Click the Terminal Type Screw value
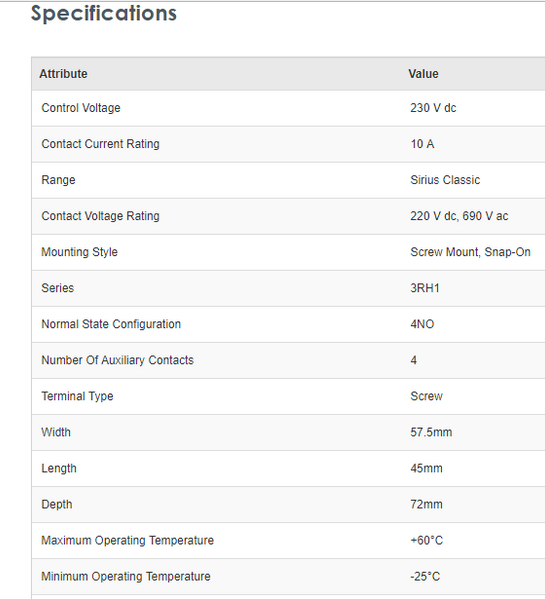Screen dimensions: 545x600 pyautogui.click(x=426, y=396)
